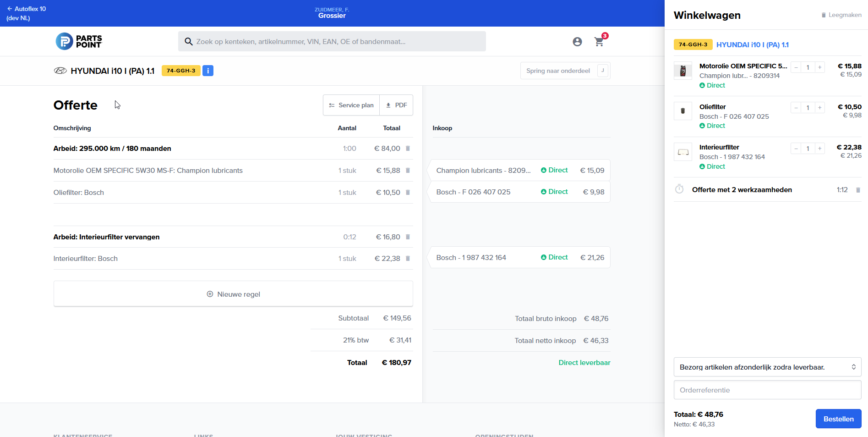Increase Interieurfilter quantity in cart
The image size is (868, 437).
pos(819,148)
